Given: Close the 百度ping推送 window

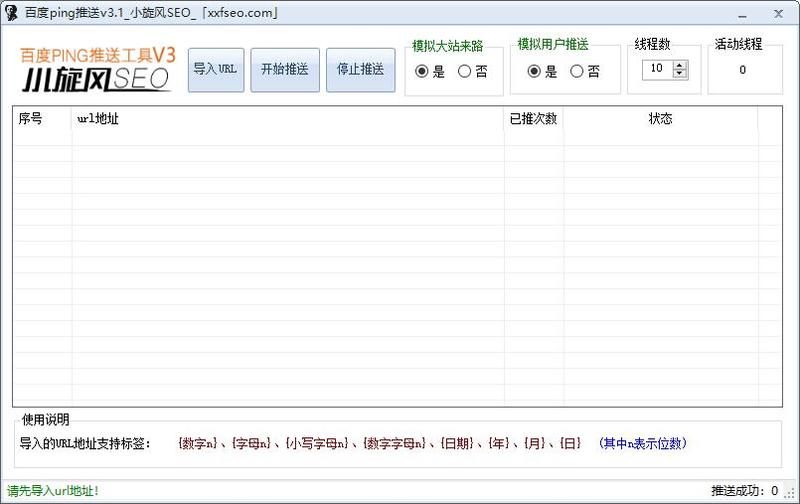Looking at the screenshot, I should click(779, 12).
